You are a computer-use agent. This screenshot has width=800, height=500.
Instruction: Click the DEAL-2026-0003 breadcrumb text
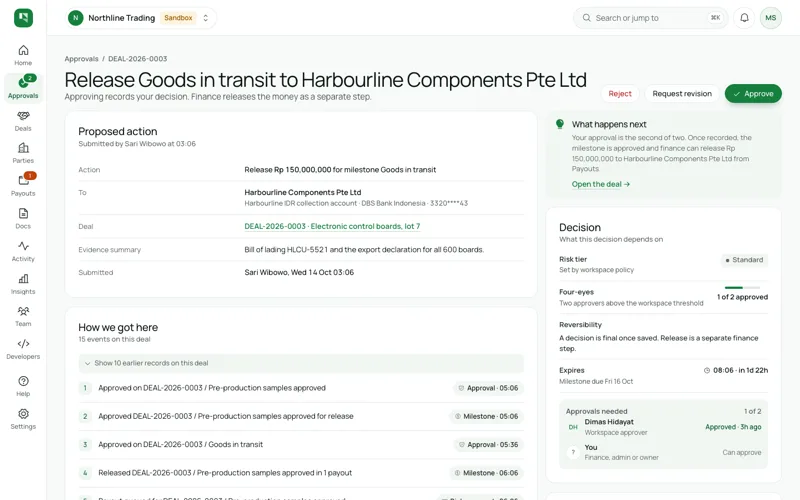click(138, 59)
